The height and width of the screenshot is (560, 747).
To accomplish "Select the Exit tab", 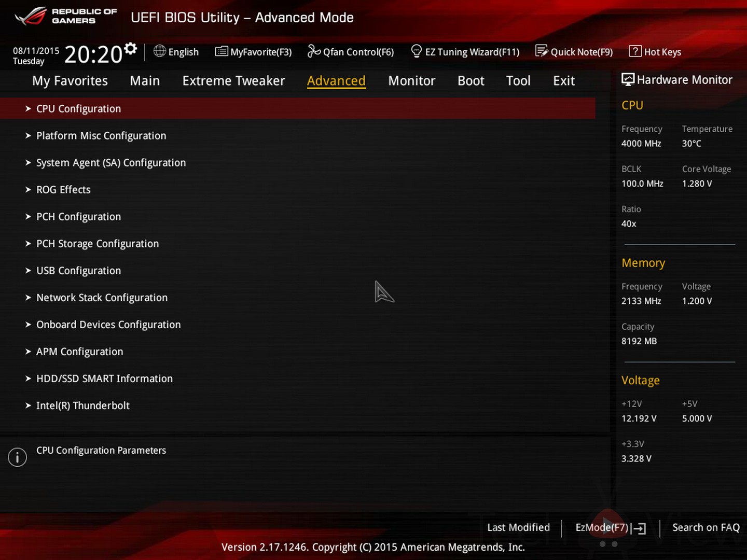I will tap(564, 81).
